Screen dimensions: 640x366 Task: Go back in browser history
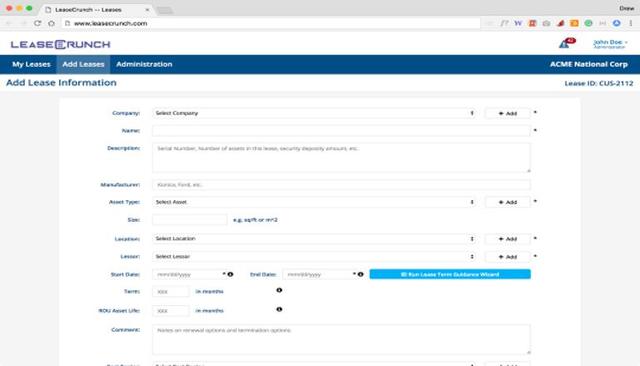coord(9,23)
